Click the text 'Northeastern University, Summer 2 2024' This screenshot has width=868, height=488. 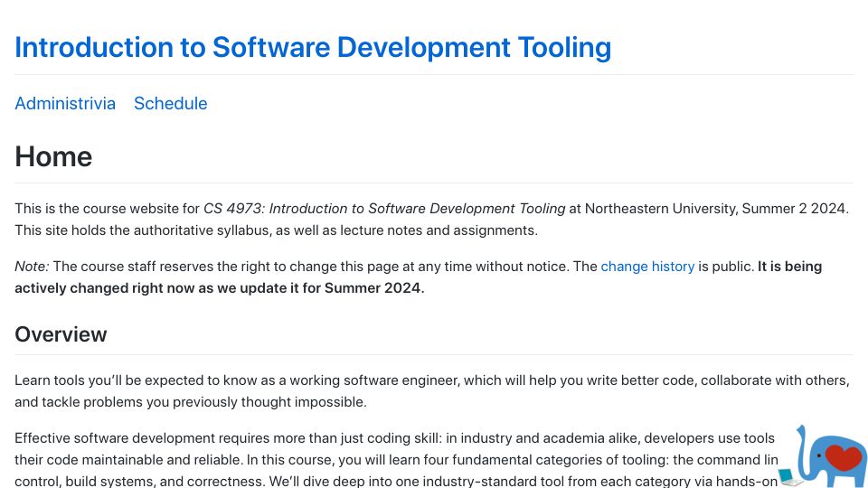tap(714, 209)
